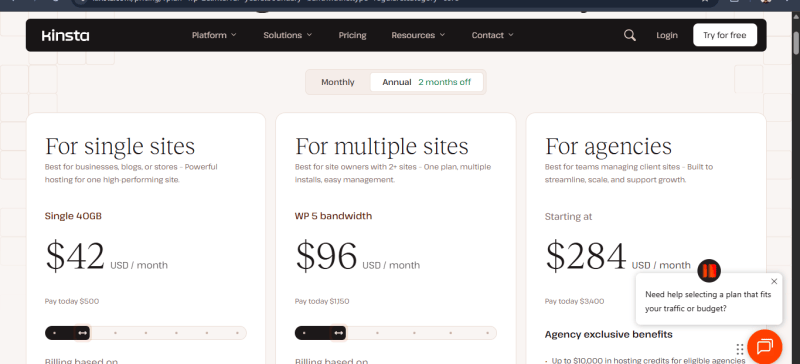This screenshot has height=364, width=800.
Task: Click the 'WP 5 bandwidth' plan label
Action: tap(333, 216)
